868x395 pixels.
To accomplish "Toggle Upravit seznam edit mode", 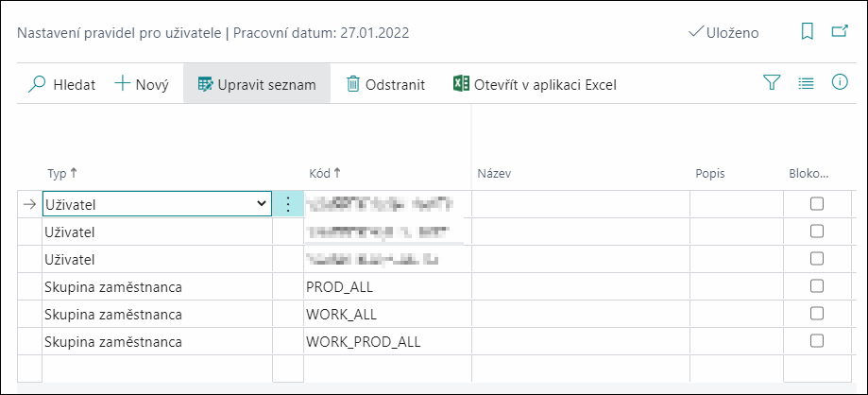I will [257, 85].
